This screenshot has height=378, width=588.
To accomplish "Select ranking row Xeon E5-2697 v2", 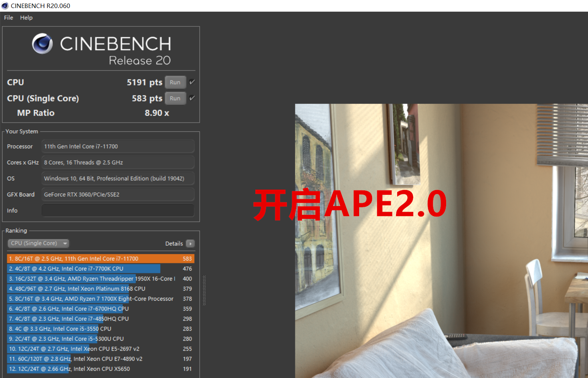I will pyautogui.click(x=101, y=349).
